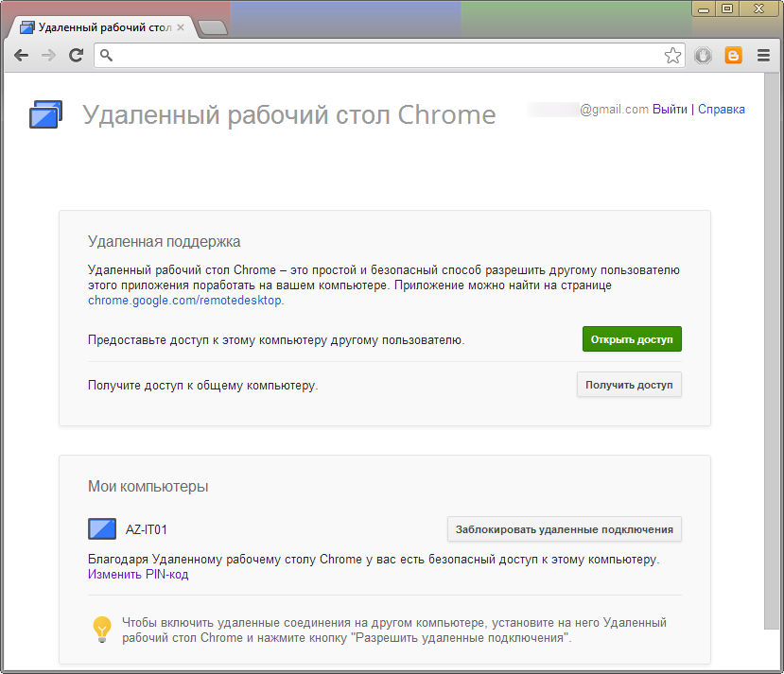
Task: Click the Изменить PIN-код link
Action: tap(138, 574)
